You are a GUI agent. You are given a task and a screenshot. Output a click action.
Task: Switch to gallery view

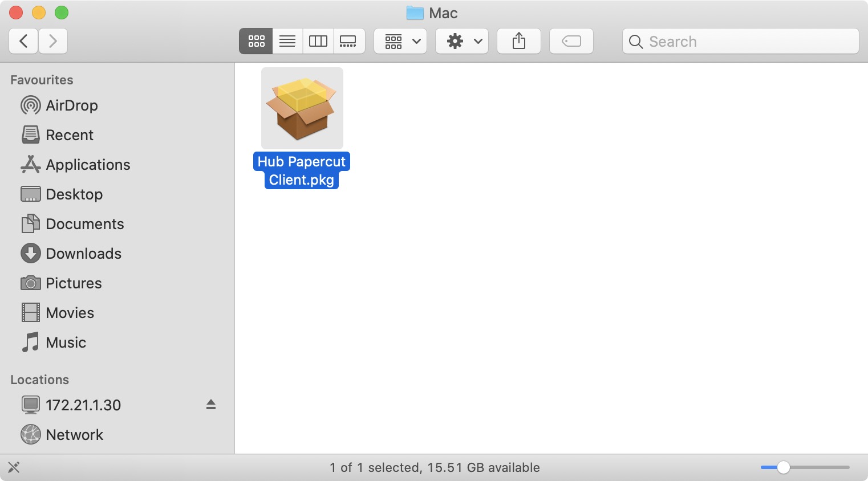click(348, 41)
